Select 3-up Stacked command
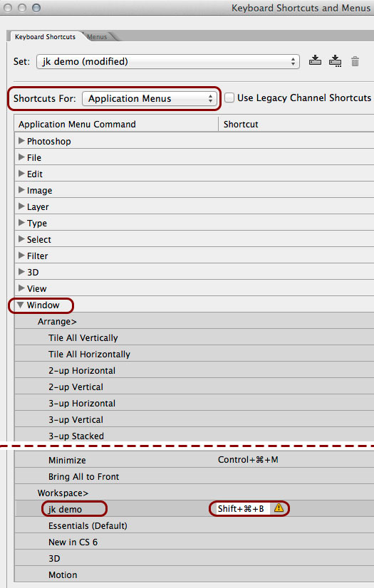The width and height of the screenshot is (374, 588). point(194,435)
